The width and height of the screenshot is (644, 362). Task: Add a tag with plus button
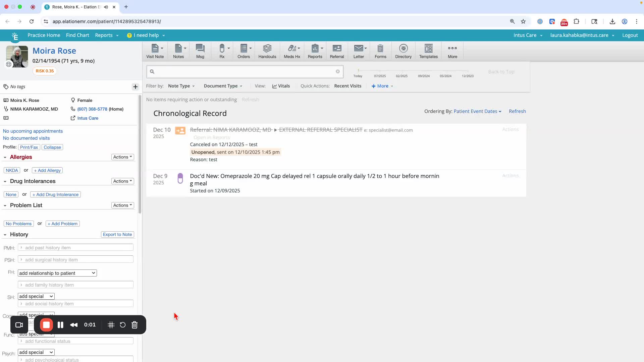[x=135, y=87]
